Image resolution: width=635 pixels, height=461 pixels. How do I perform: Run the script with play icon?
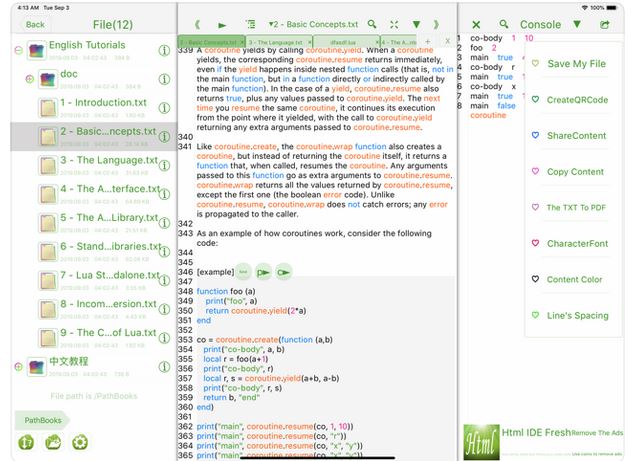coord(222,25)
